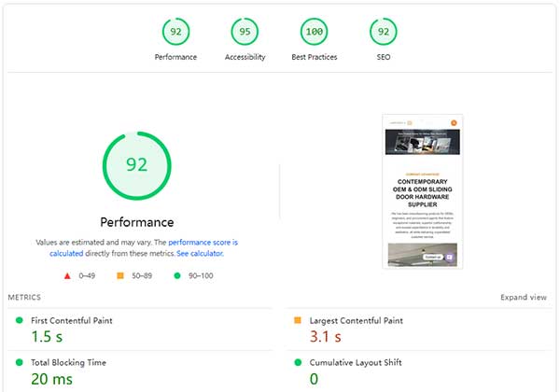Expand the Largest Contentful Paint metric
560x392 pixels.
(x=355, y=320)
